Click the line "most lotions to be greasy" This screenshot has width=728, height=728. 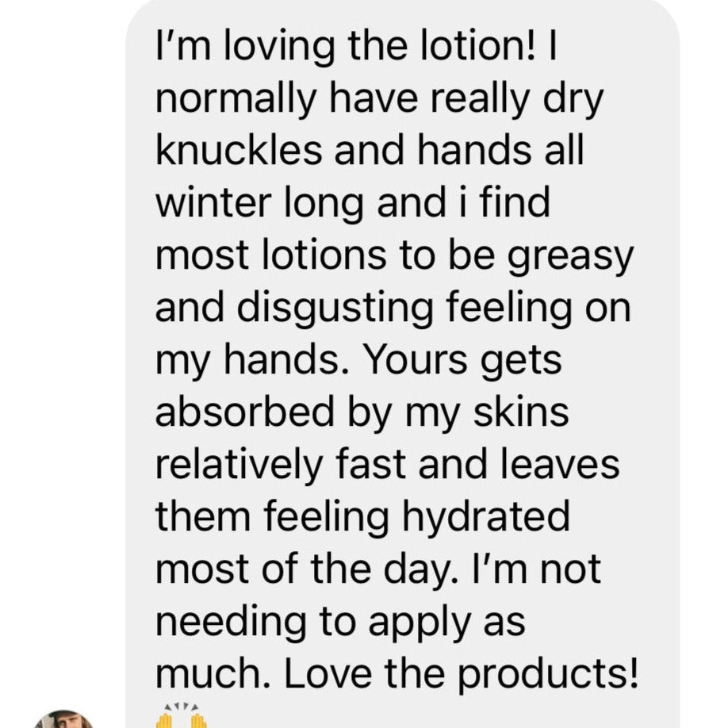point(394,257)
